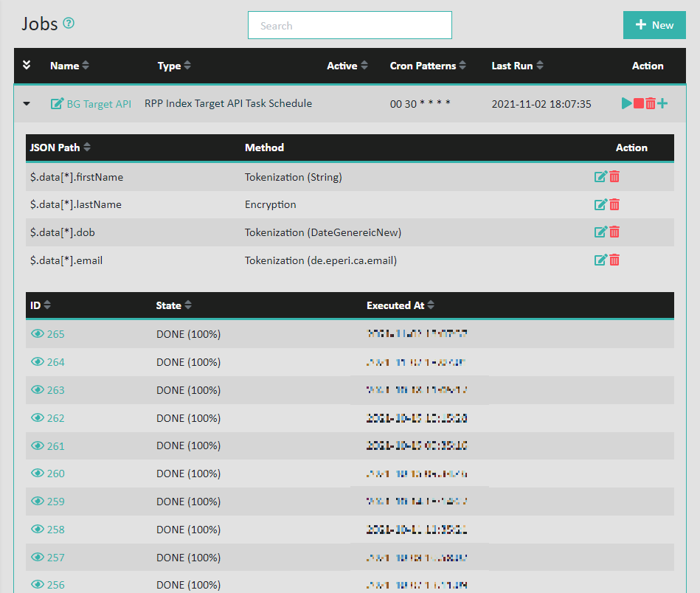Select the $.data[*].email path text

coord(66,260)
